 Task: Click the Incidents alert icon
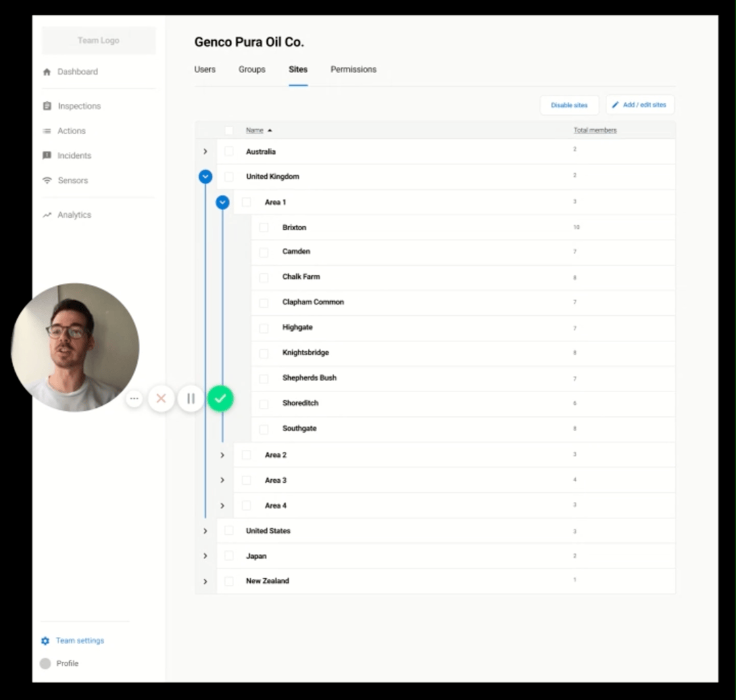coord(47,156)
